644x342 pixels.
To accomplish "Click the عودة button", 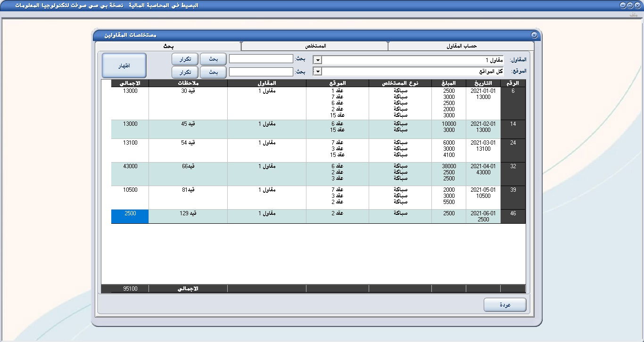I will pyautogui.click(x=505, y=305).
